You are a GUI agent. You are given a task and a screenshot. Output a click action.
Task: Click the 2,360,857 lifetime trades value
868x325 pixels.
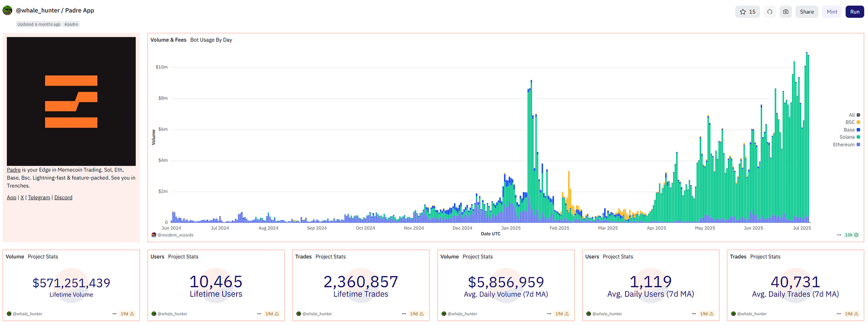click(361, 282)
